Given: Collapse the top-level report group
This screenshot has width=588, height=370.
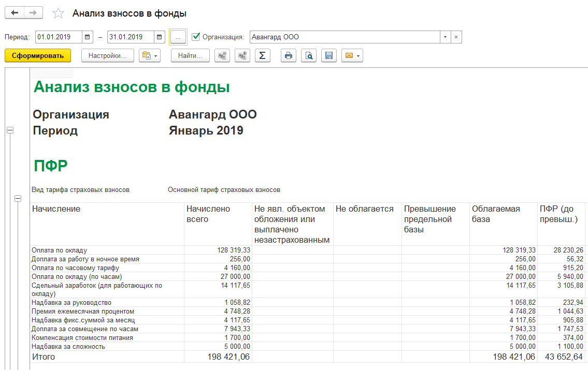Looking at the screenshot, I should pos(9,130).
